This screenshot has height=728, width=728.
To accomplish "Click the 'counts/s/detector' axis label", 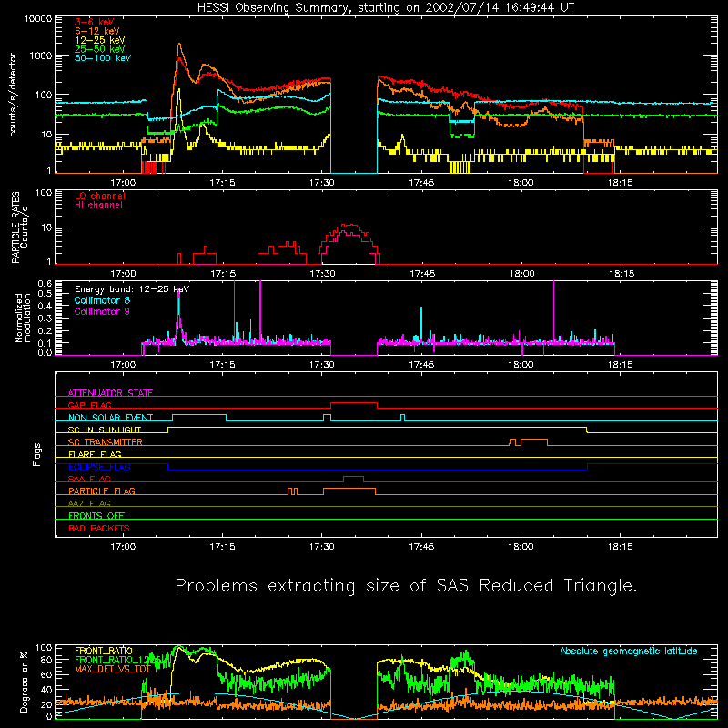I will coord(13,95).
